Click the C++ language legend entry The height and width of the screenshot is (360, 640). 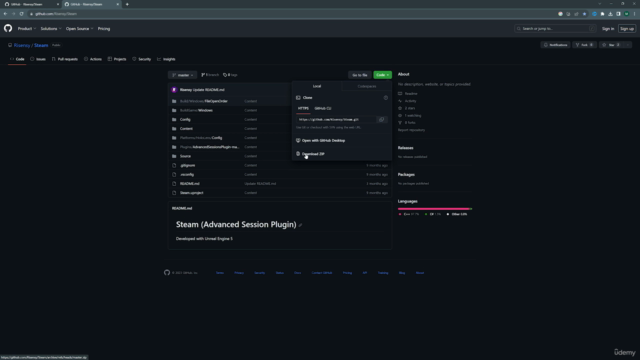tap(409, 214)
